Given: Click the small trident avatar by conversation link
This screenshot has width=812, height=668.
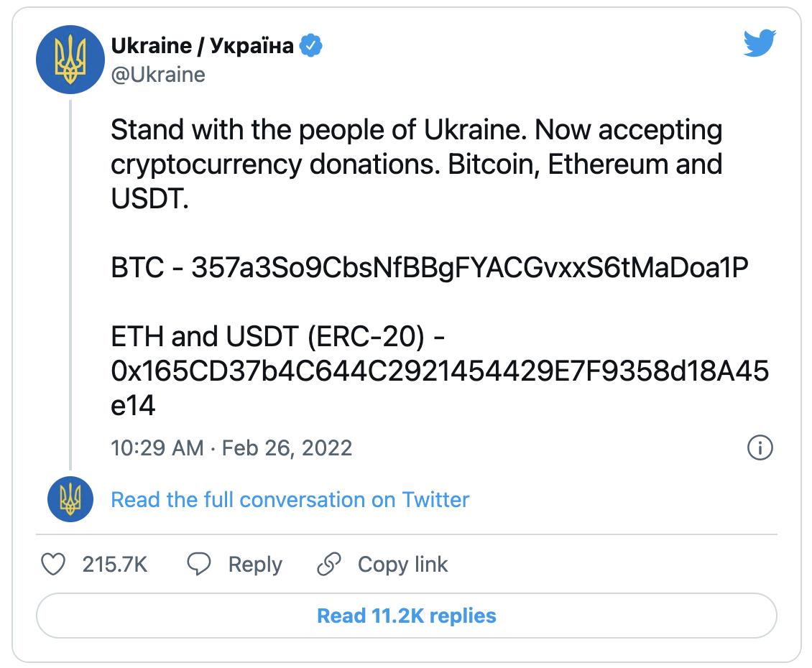Looking at the screenshot, I should click(x=70, y=498).
